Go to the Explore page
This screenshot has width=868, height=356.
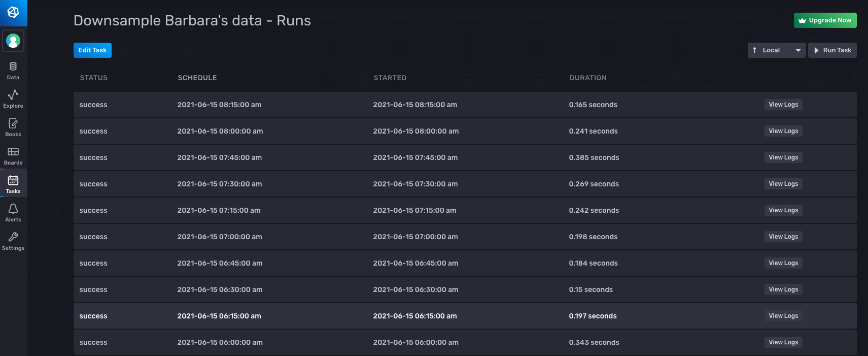tap(13, 99)
